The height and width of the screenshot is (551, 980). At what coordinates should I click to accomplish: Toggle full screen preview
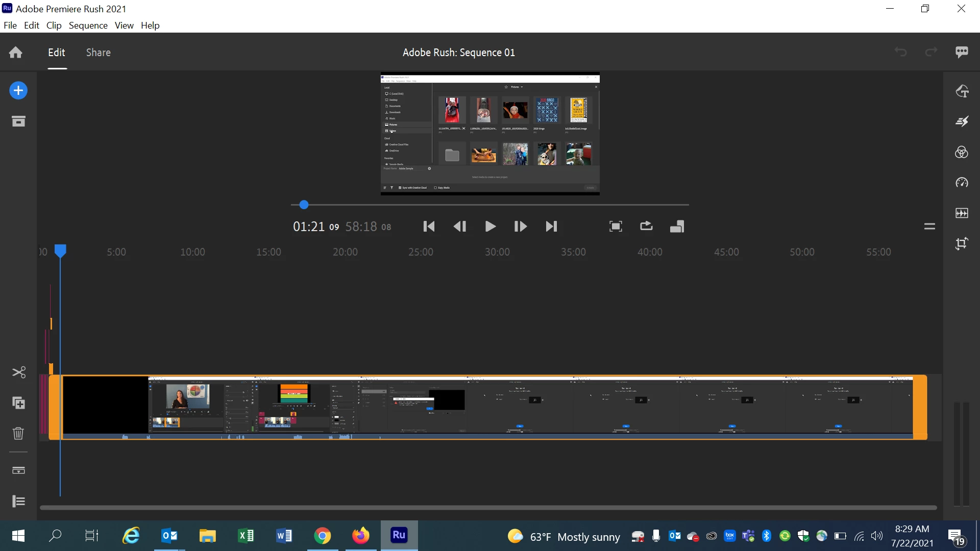click(x=616, y=226)
